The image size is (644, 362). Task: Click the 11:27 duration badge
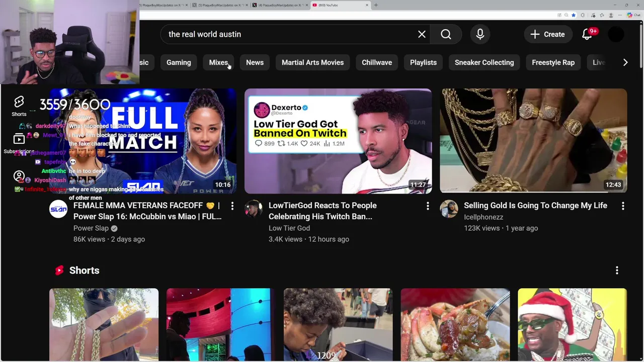[418, 185]
